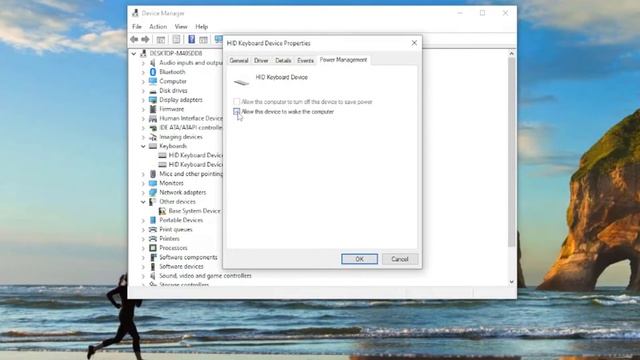The height and width of the screenshot is (360, 640).
Task: Expand the Monitors tree node
Action: pyautogui.click(x=143, y=183)
